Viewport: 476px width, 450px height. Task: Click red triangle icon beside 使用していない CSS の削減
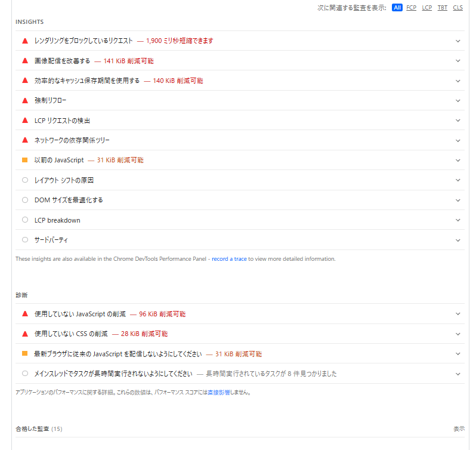click(25, 334)
